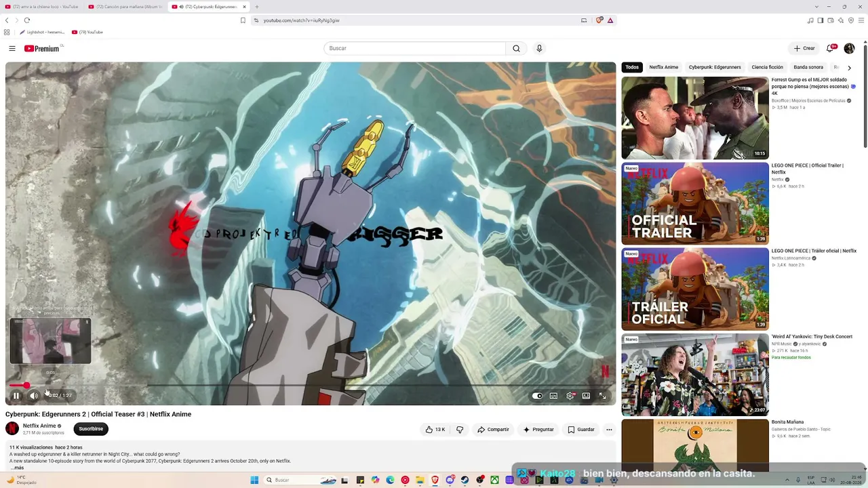Open the '(79) YouTube' bookmark
The height and width of the screenshot is (488, 868).
tap(87, 32)
